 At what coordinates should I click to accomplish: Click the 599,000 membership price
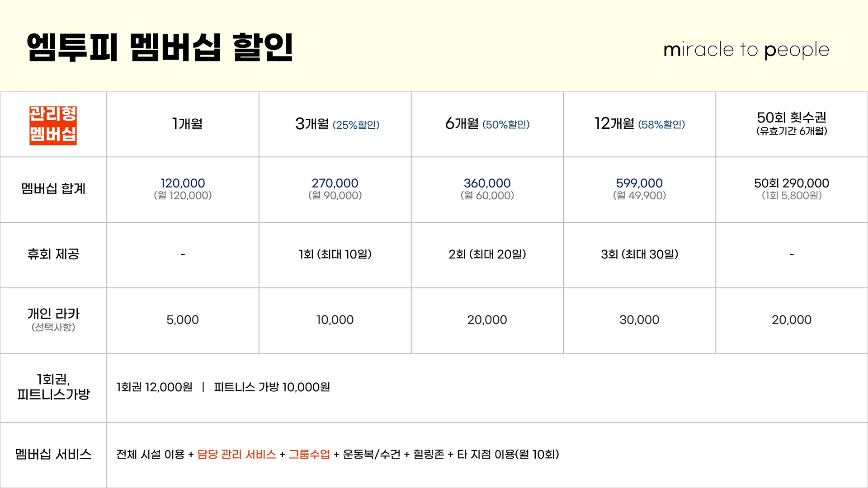639,183
